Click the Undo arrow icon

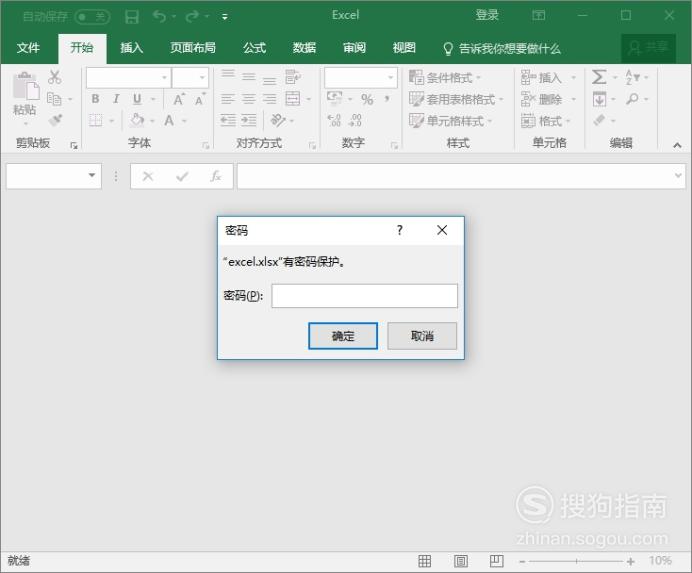pos(159,17)
